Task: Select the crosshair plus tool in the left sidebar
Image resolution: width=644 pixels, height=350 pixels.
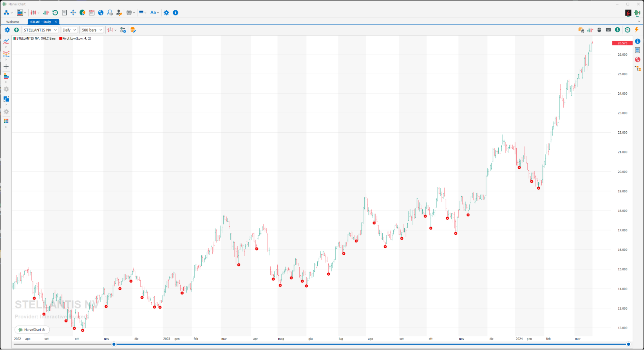Action: pos(6,66)
